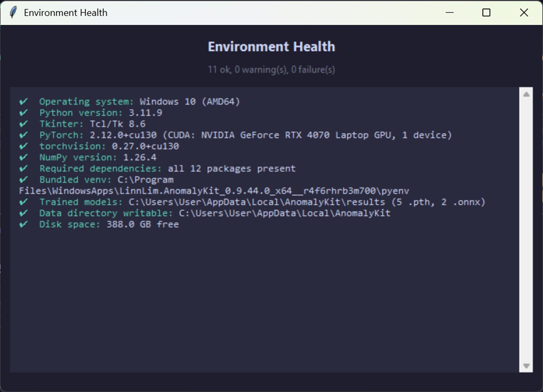Screen dimensions: 543x392
Task: Click the checkmark beside Python version
Action: tap(23, 113)
